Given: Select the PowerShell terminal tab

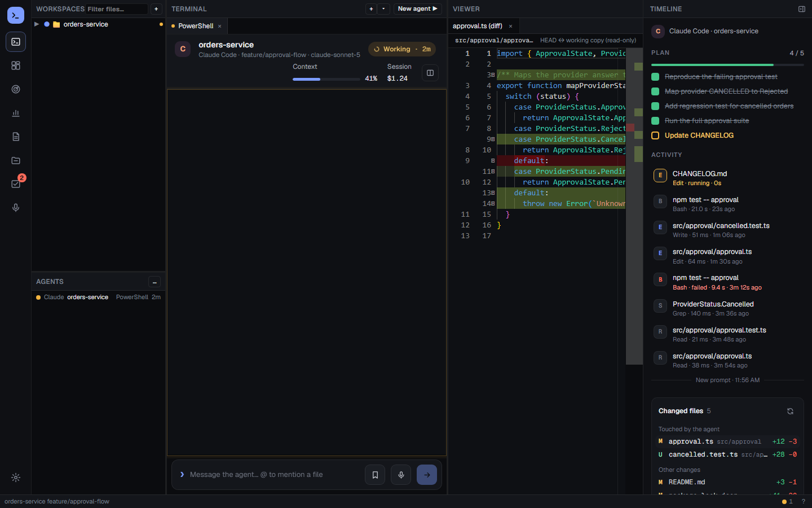Looking at the screenshot, I should pos(197,26).
